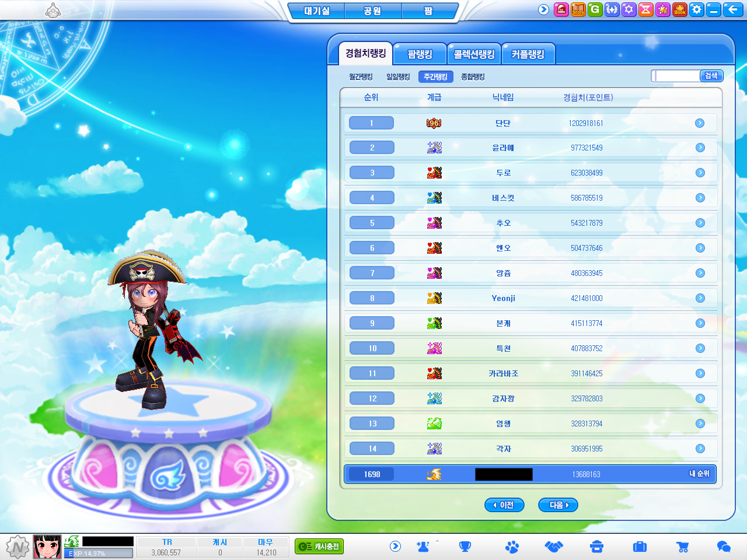This screenshot has width=747, height=560.
Task: Click nickname Yeonji in the ranking list
Action: 503,298
